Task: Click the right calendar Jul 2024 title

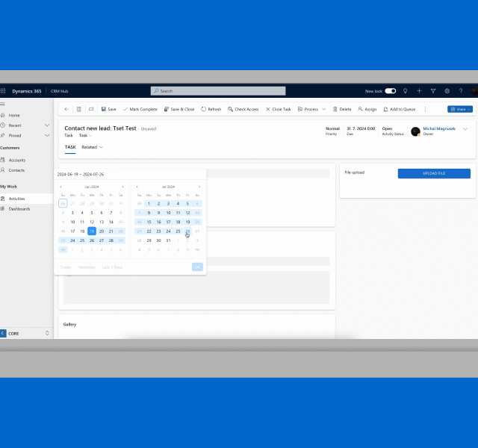Action: coord(168,187)
